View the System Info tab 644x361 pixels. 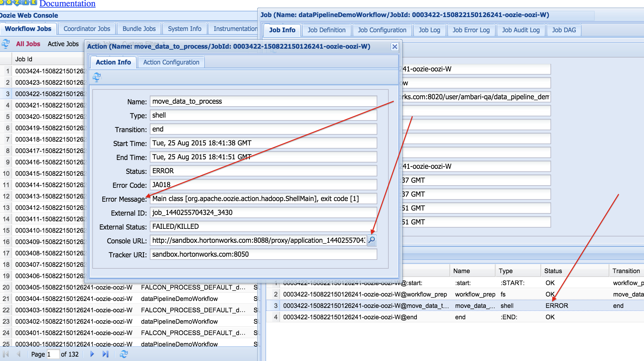(185, 28)
